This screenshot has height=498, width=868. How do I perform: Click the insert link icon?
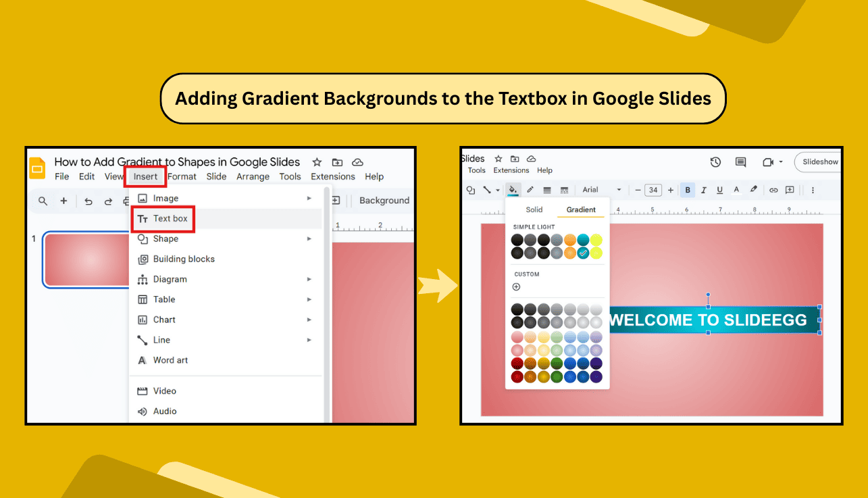point(773,190)
